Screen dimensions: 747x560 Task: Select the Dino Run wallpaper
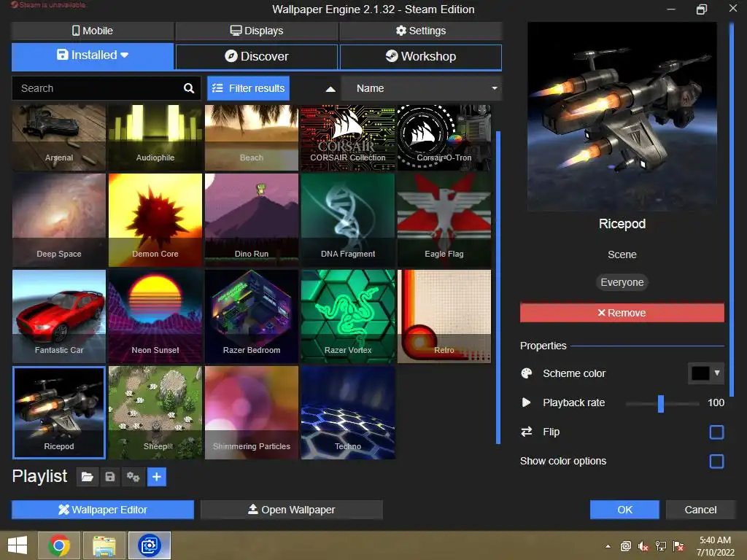[x=252, y=220]
